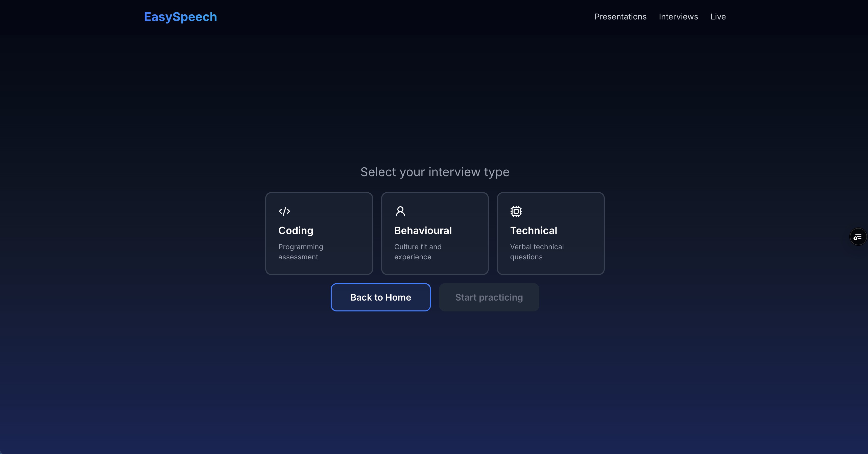Click the Coding card title text
This screenshot has height=454, width=868.
(x=296, y=230)
